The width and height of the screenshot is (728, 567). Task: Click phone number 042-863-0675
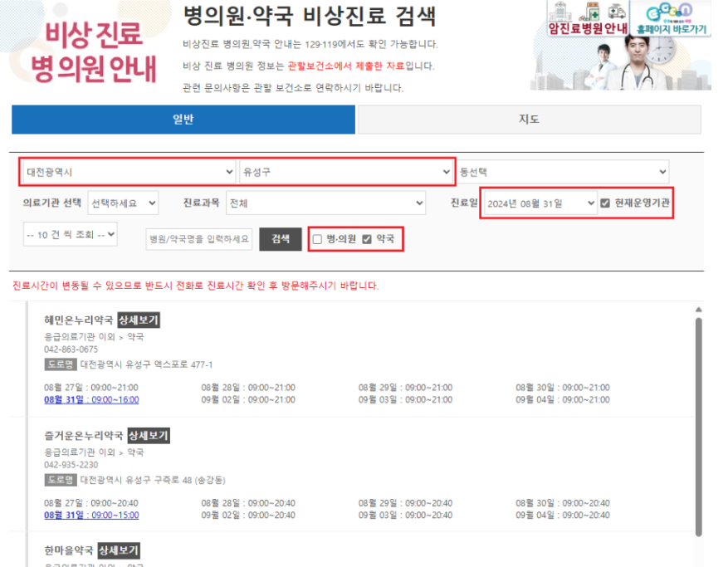tap(71, 349)
